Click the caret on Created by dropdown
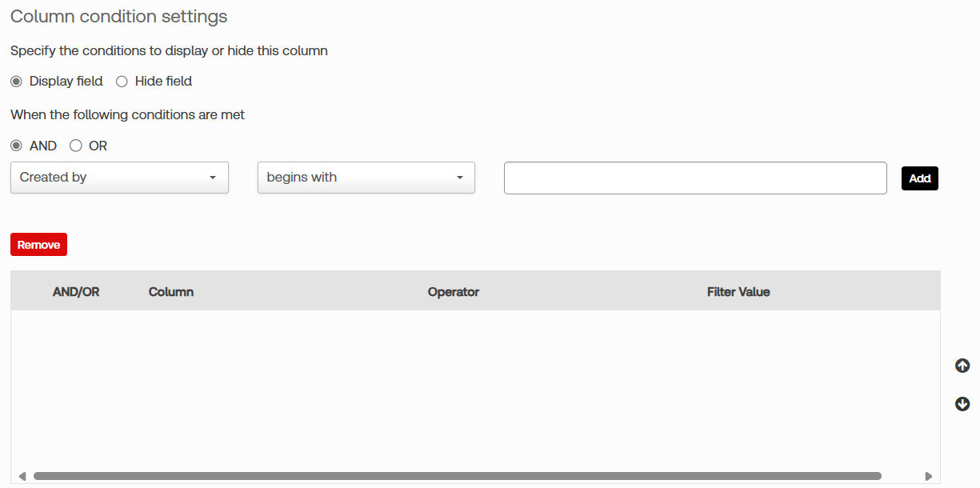The image size is (980, 488). (x=213, y=178)
